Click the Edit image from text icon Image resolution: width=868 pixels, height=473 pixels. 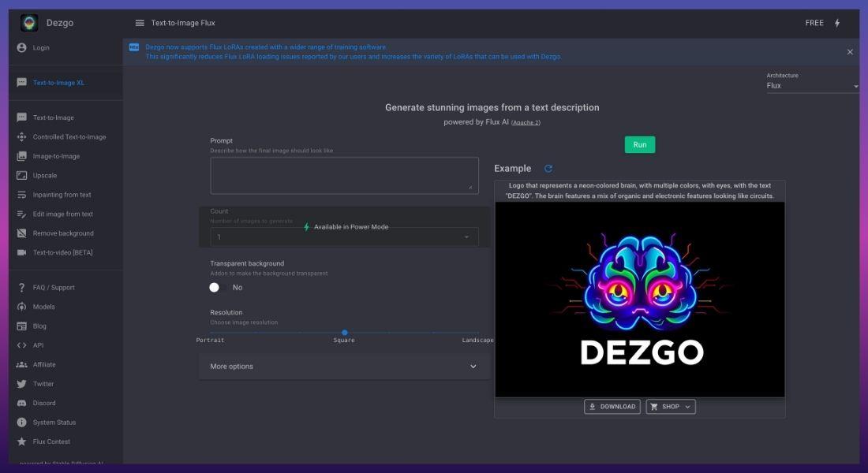21,214
